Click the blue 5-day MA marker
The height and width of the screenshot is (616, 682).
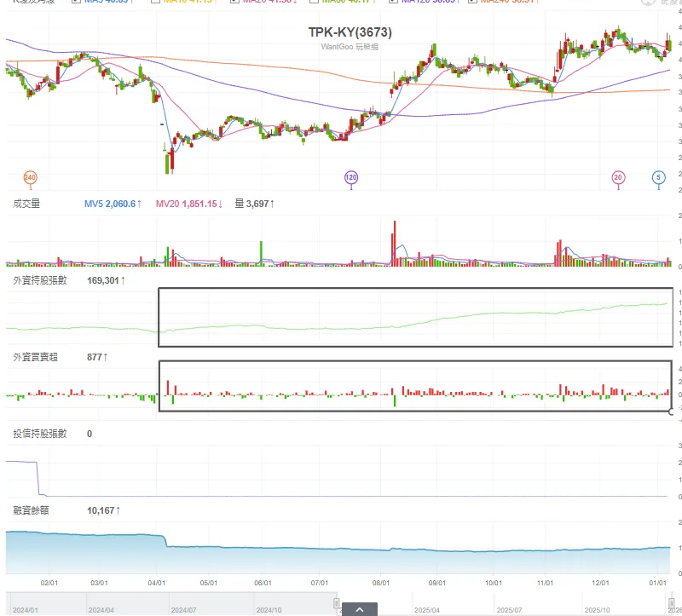(x=658, y=177)
